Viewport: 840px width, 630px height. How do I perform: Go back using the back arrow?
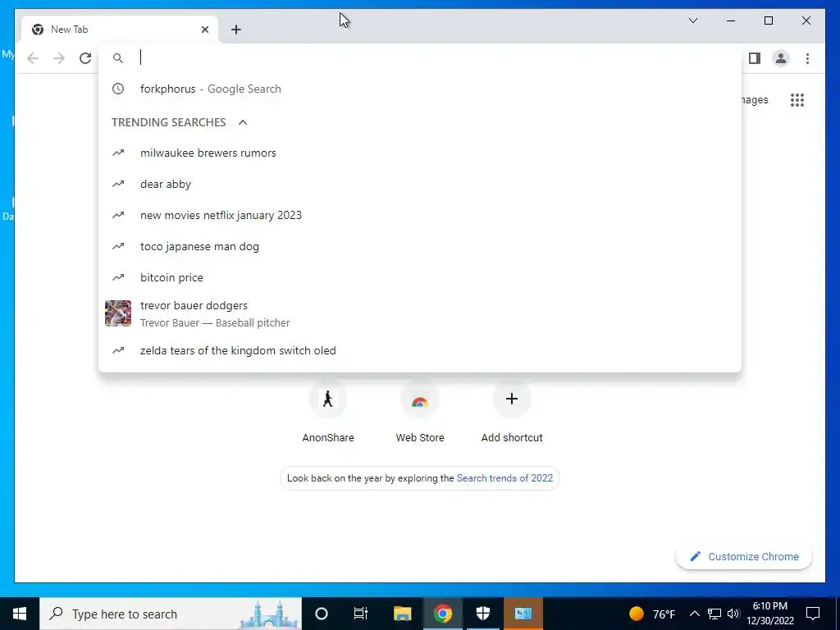pos(33,58)
